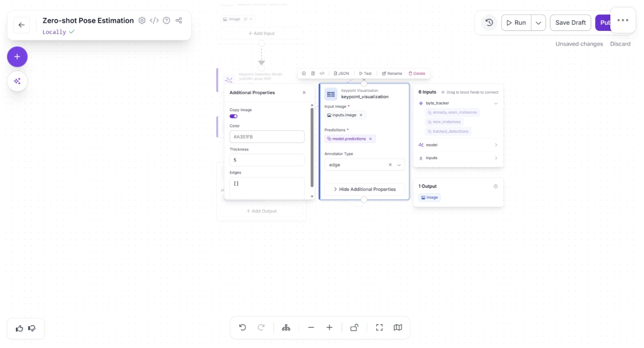Viewport: 644px width, 348px height.
Task: Click the thumbs up feedback icon
Action: tap(19, 328)
